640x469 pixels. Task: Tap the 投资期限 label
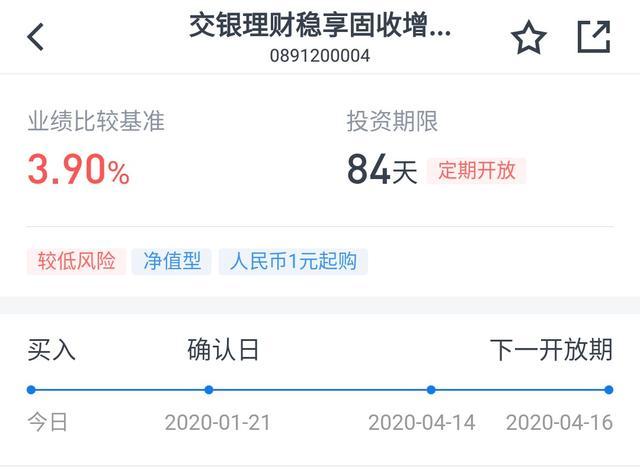coord(392,121)
